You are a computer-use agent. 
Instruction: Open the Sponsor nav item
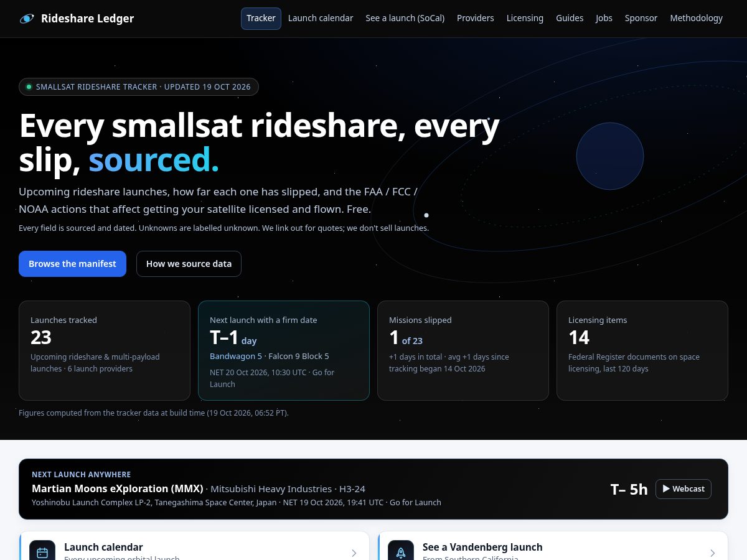tap(641, 19)
